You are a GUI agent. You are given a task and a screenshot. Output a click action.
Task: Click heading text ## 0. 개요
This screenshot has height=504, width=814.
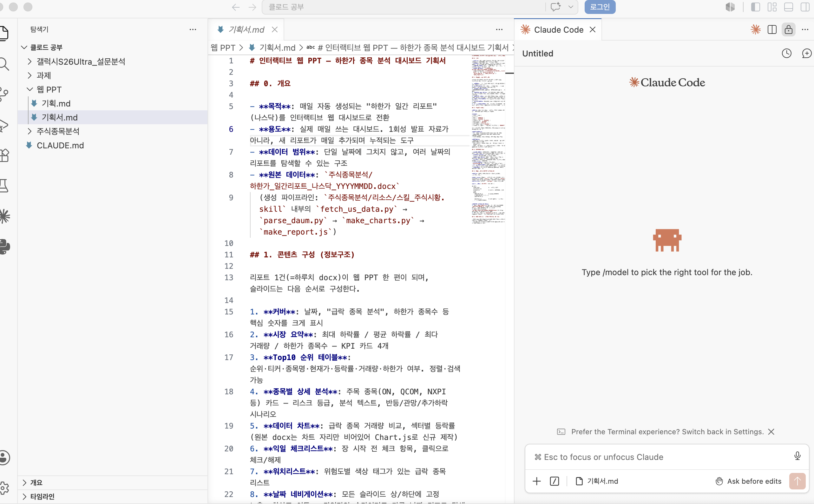pos(270,83)
